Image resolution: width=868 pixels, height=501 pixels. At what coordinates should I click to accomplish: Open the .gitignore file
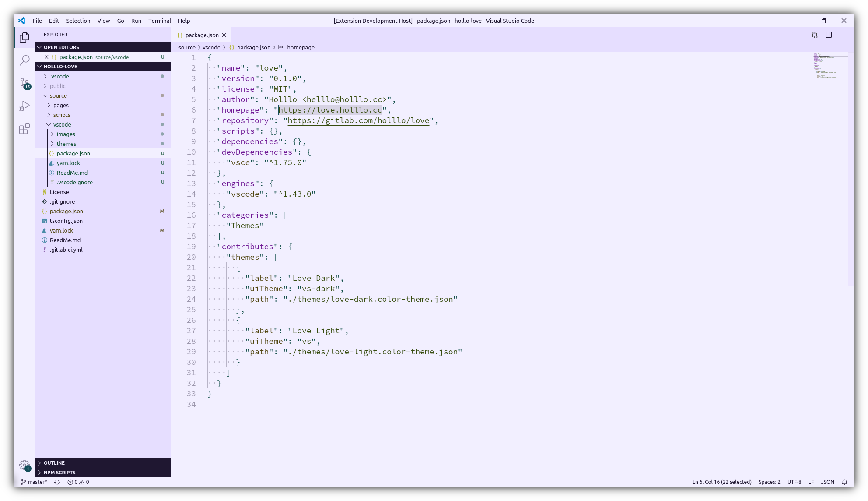(x=103, y=201)
